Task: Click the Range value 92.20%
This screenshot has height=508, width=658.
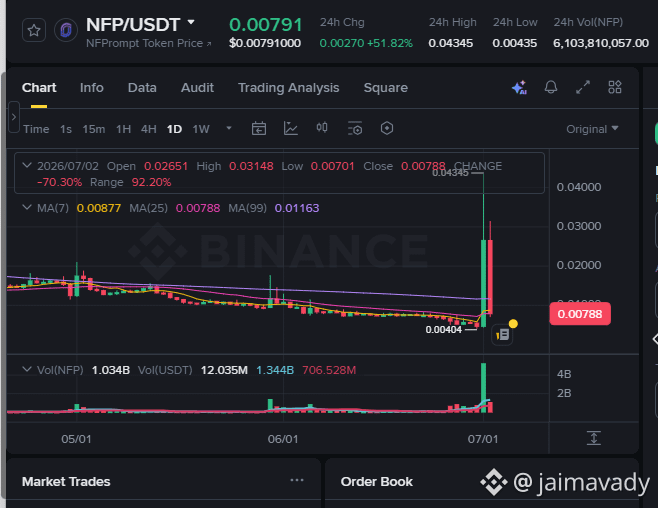Action: [151, 182]
